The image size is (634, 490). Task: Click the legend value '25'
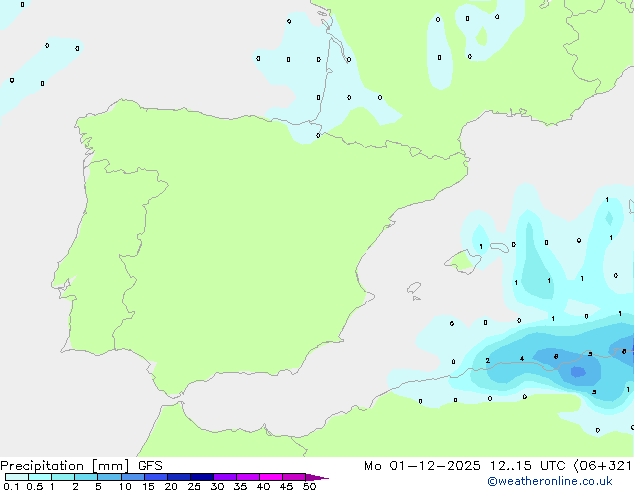(194, 486)
